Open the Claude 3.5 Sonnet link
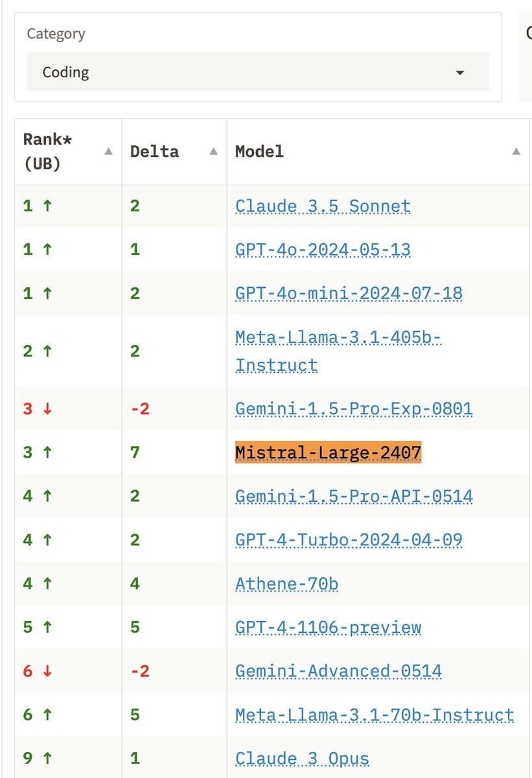 click(x=323, y=206)
